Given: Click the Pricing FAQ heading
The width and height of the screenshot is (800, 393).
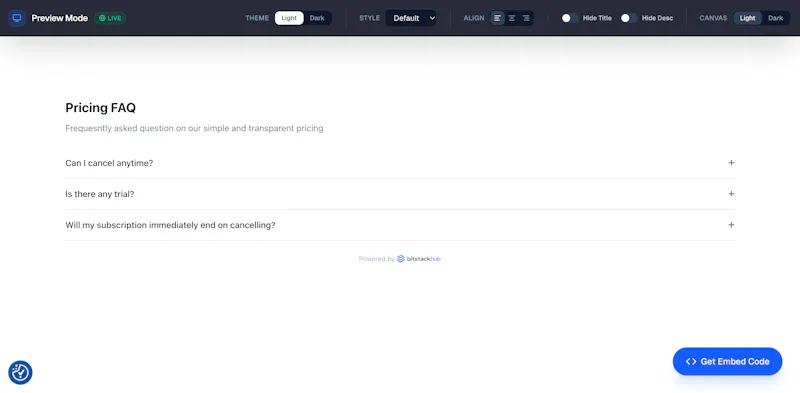Looking at the screenshot, I should (101, 108).
